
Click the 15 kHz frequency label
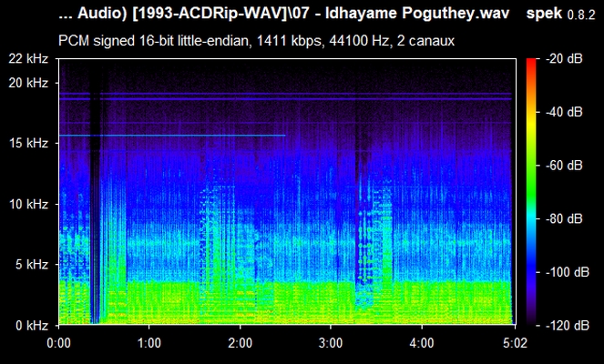[x=29, y=143]
